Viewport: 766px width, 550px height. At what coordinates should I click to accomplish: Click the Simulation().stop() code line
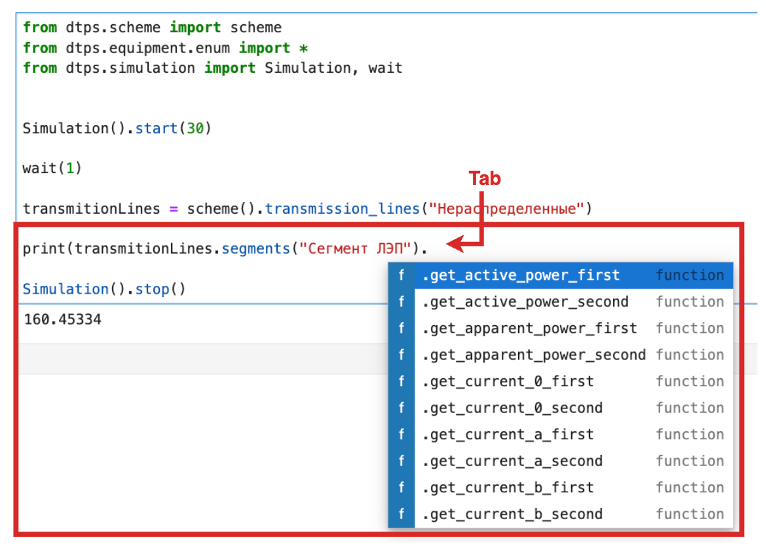tap(104, 289)
